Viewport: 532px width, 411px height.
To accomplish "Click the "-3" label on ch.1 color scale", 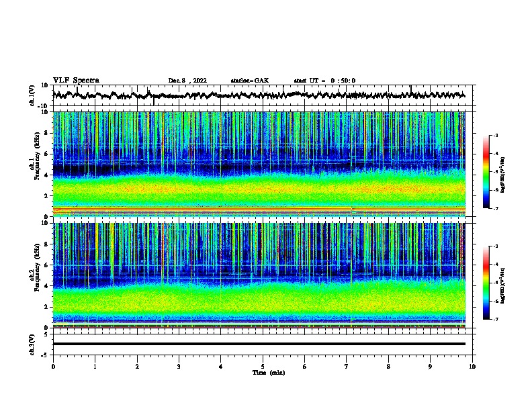I will [495, 136].
